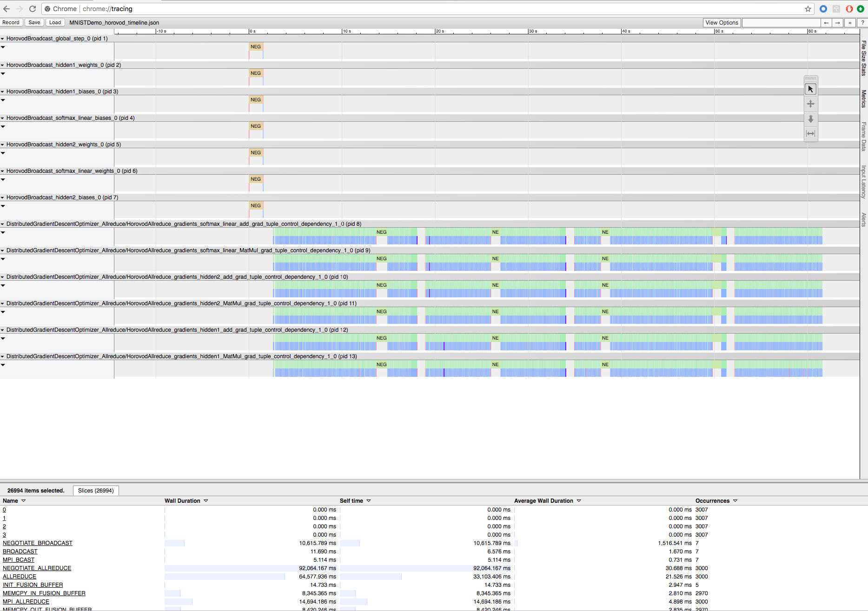Click the NEGOTIATE_ALLREDUCE slice link

coord(37,568)
